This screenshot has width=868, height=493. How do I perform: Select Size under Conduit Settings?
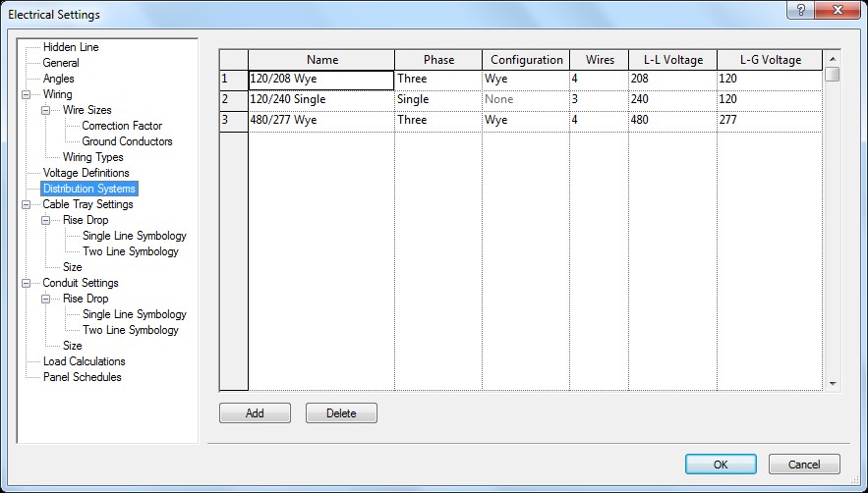click(x=72, y=346)
